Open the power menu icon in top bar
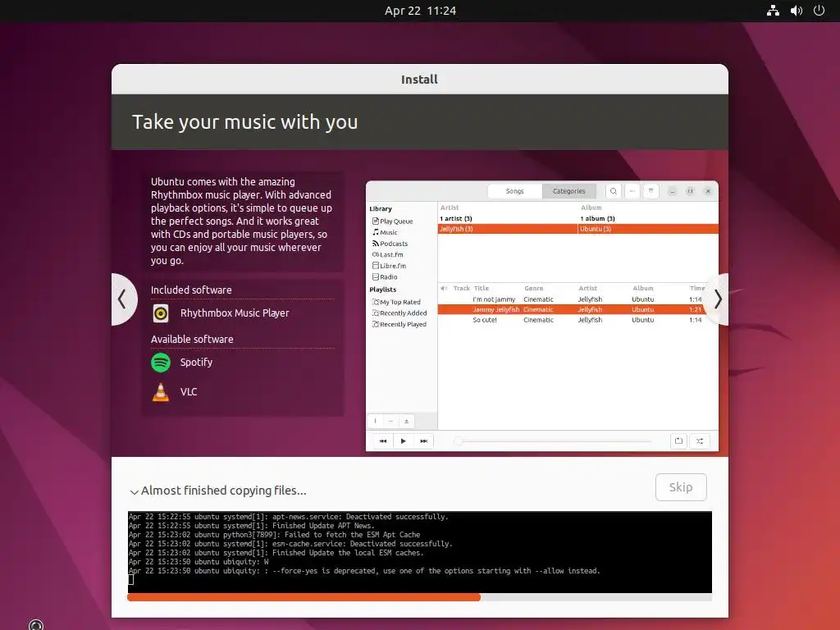Viewport: 840px width, 630px height. click(819, 10)
